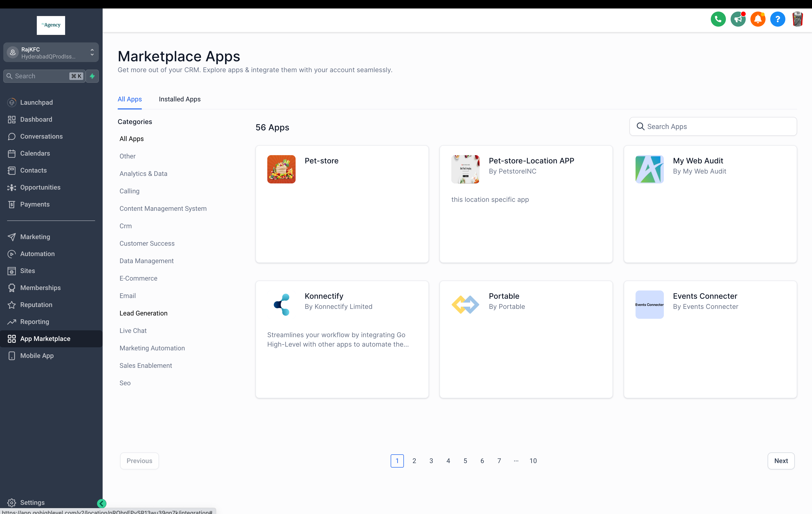812x514 pixels.
Task: Select the Crm category
Action: [126, 226]
